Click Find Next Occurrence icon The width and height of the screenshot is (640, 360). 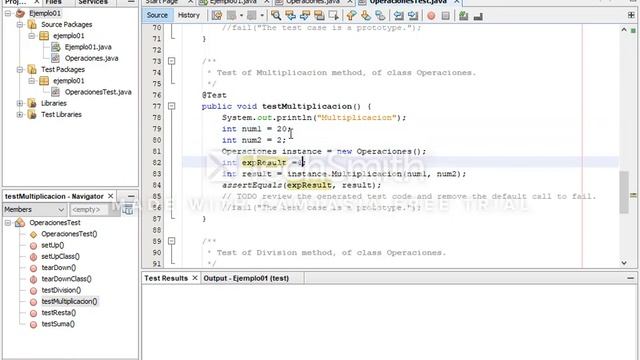305,16
